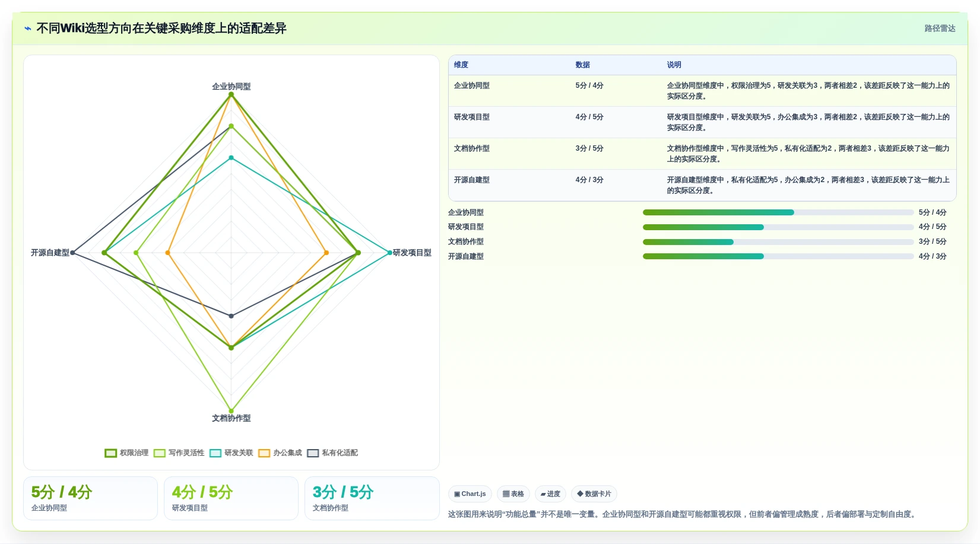Toggle the 权限治理 legend series
The width and height of the screenshot is (980, 544).
[126, 453]
